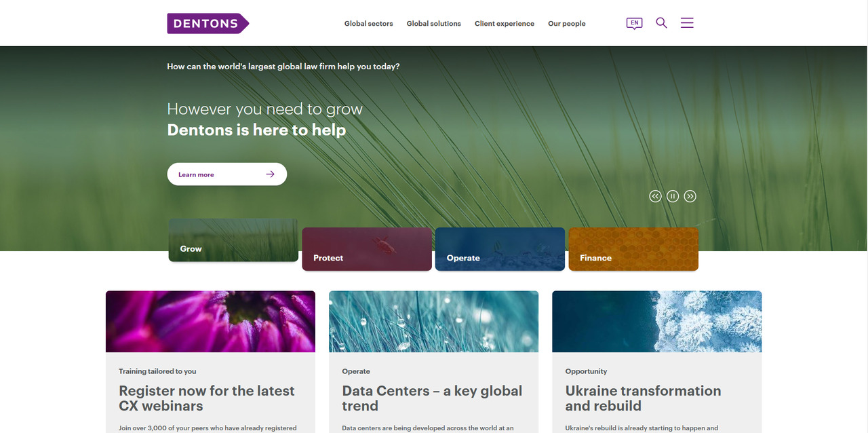
Task: Select the Finance tile
Action: (633, 249)
